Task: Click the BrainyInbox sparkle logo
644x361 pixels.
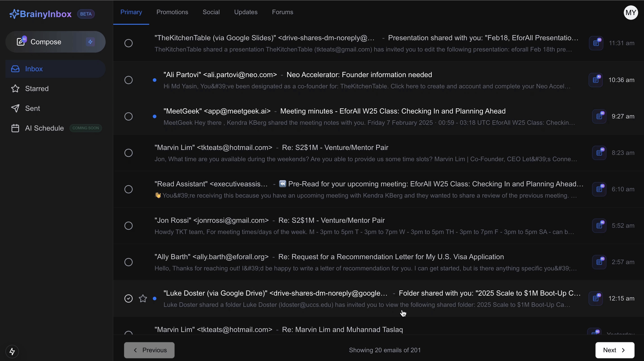Action: pyautogui.click(x=14, y=14)
